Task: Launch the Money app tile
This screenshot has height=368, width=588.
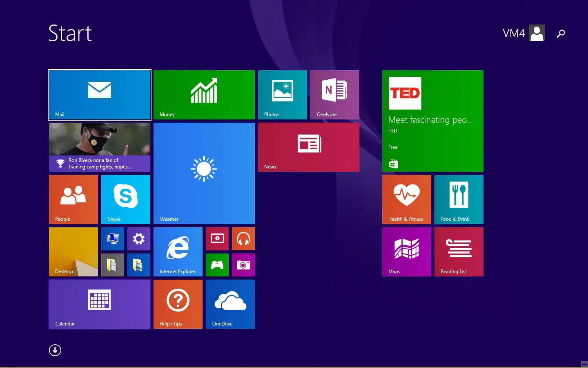Action: (x=204, y=95)
